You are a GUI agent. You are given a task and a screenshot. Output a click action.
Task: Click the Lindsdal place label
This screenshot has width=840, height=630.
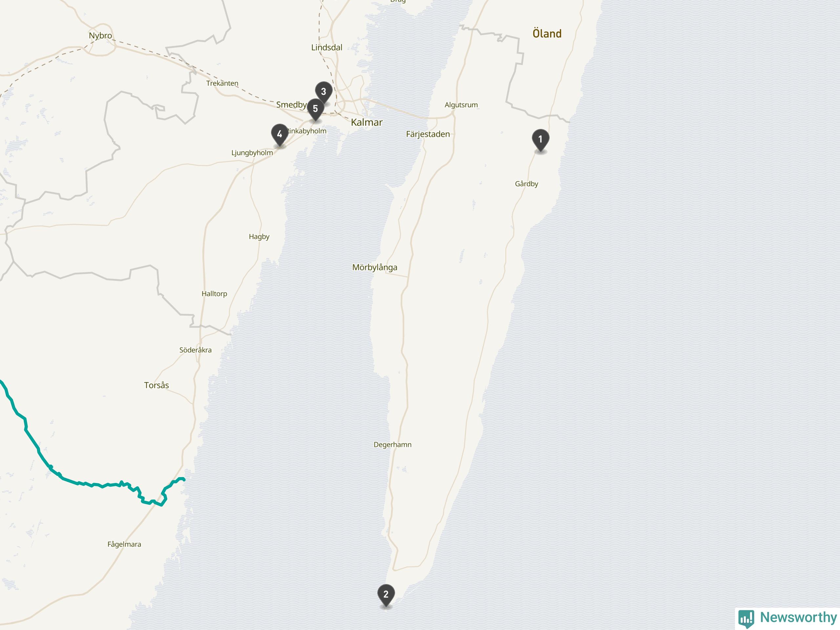pyautogui.click(x=326, y=48)
